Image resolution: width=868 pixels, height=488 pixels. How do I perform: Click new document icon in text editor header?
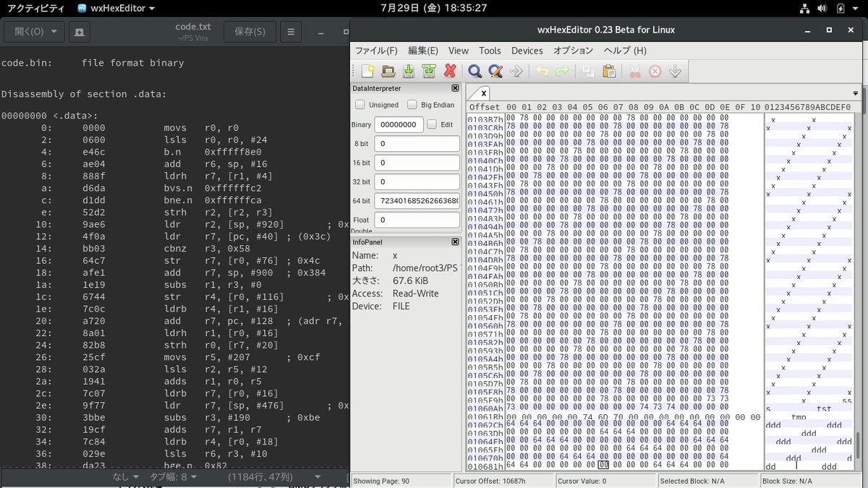pyautogui.click(x=80, y=32)
